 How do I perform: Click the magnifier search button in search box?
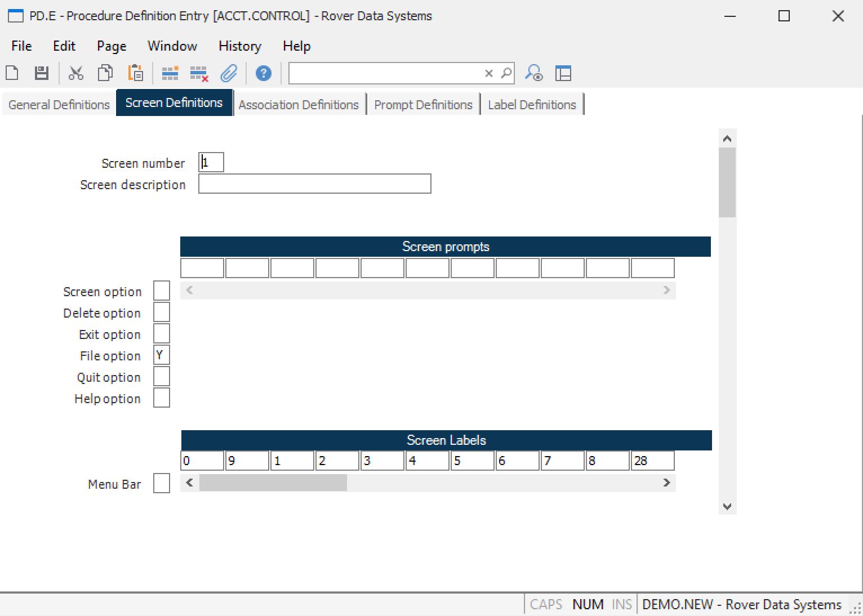click(x=506, y=73)
